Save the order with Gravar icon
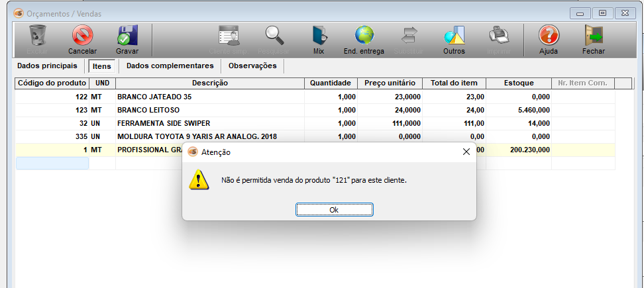The height and width of the screenshot is (288, 644). [127, 35]
